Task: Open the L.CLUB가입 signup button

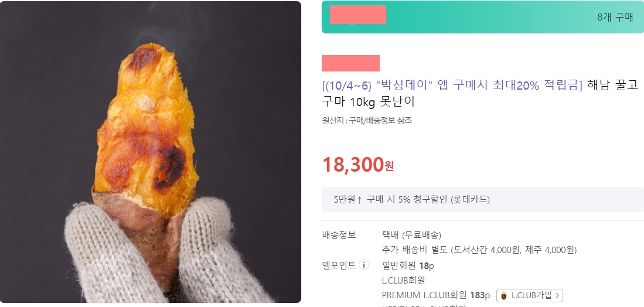Action: [529, 295]
